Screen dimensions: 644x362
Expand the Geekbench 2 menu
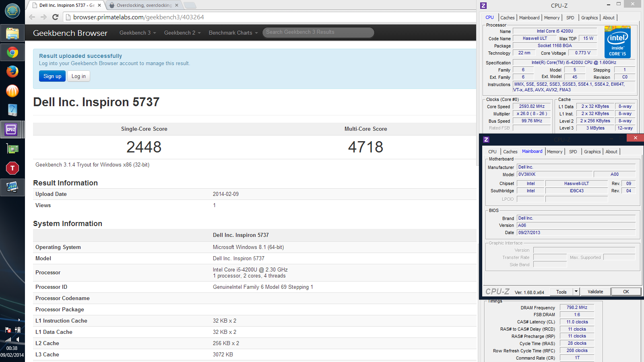click(182, 33)
